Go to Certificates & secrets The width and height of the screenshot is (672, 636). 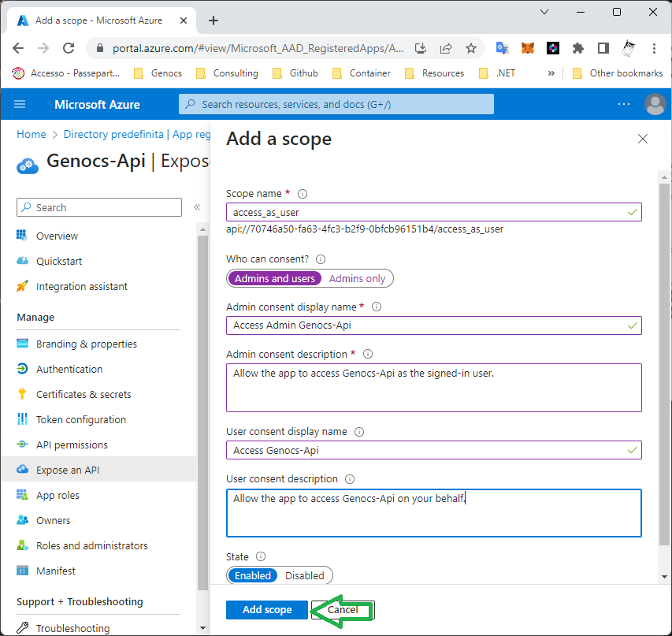[x=84, y=394]
